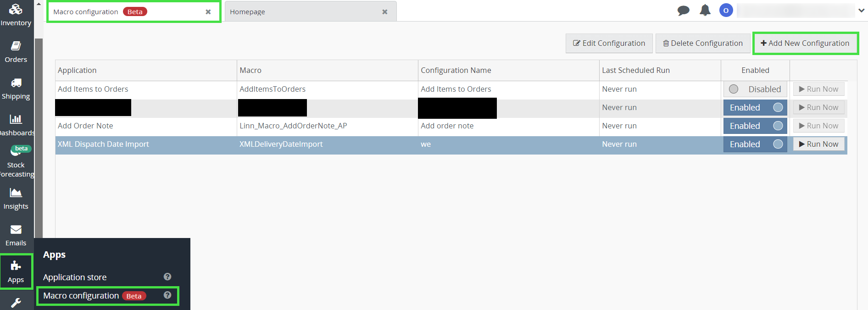Open Insights in the sidebar
The height and width of the screenshot is (310, 868).
16,198
